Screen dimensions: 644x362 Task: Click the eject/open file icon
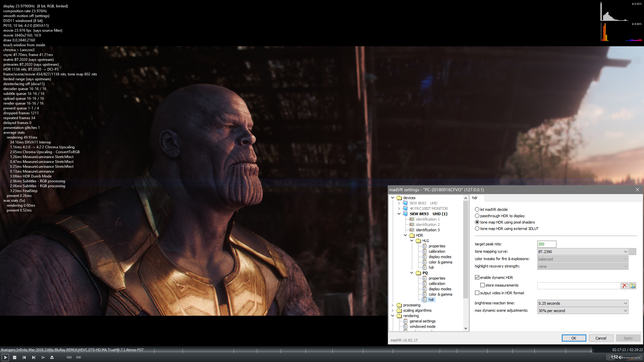pos(52,357)
